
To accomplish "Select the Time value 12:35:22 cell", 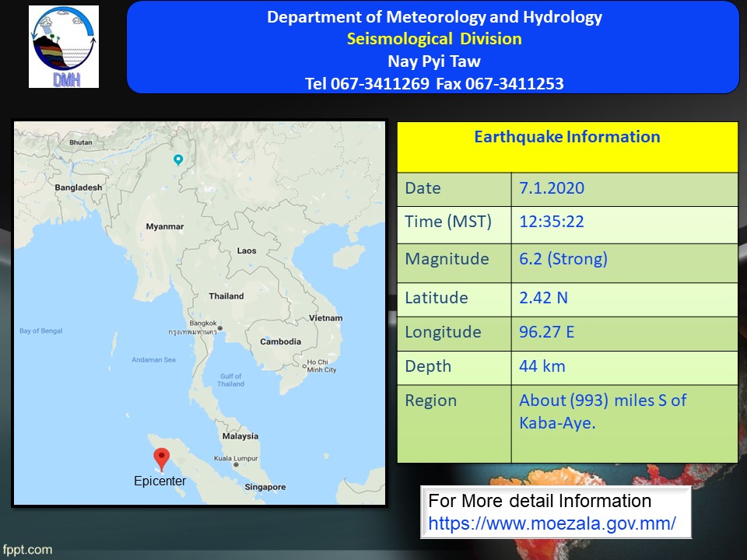I will 552,222.
